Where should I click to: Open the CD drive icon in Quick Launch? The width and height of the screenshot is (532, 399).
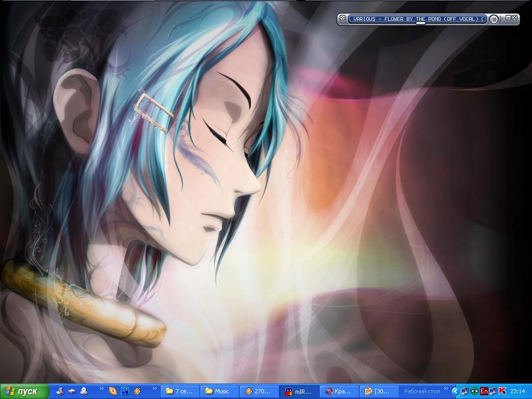84,391
